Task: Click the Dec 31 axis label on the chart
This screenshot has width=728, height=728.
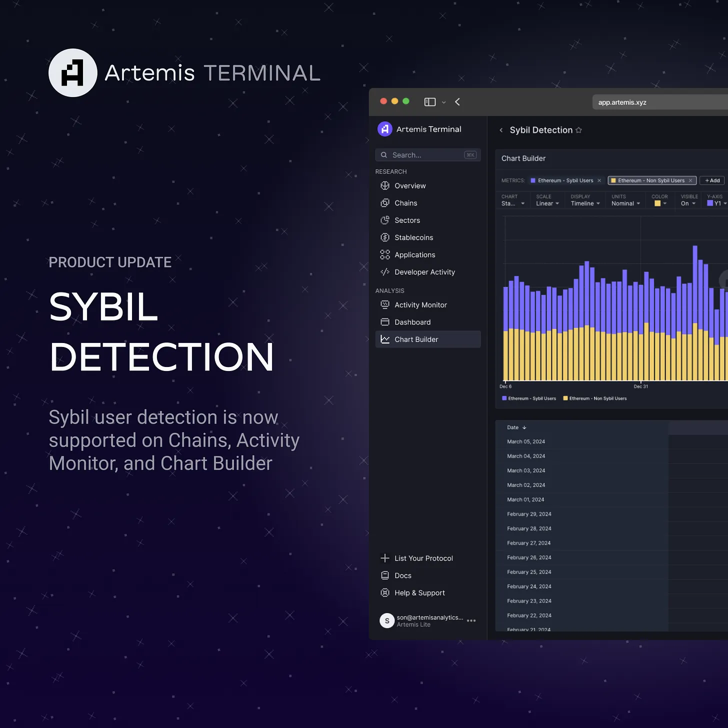Action: (640, 386)
